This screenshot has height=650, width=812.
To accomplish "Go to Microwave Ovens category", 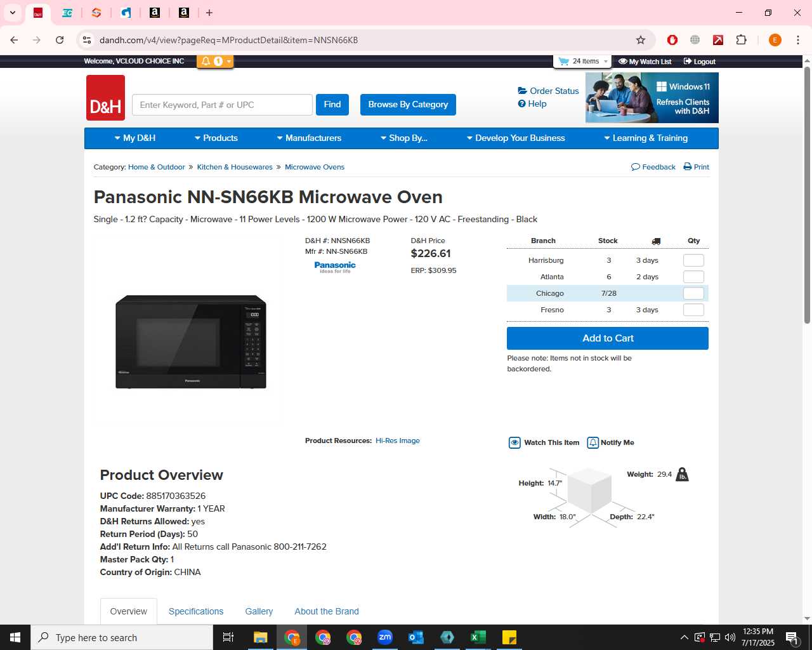I will click(315, 167).
